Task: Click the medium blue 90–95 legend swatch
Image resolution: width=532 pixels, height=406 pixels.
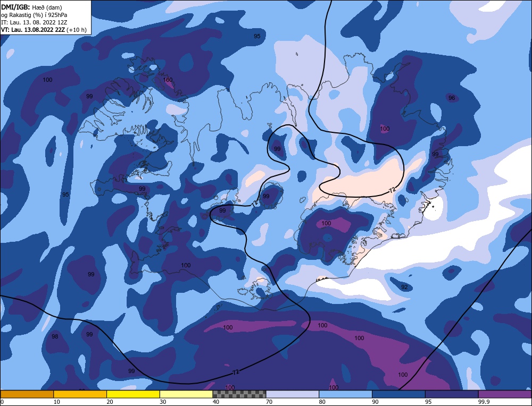Action: (398, 394)
